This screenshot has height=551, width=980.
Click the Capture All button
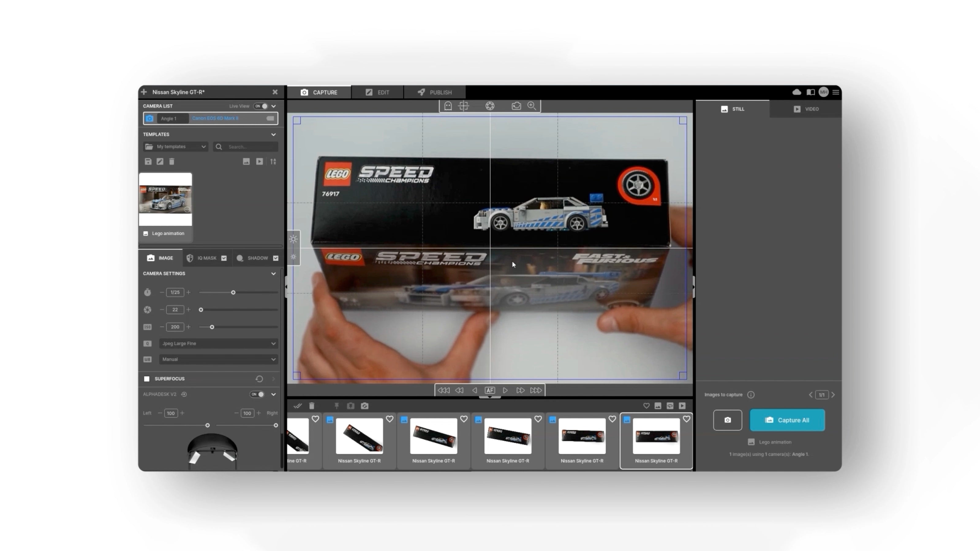787,420
